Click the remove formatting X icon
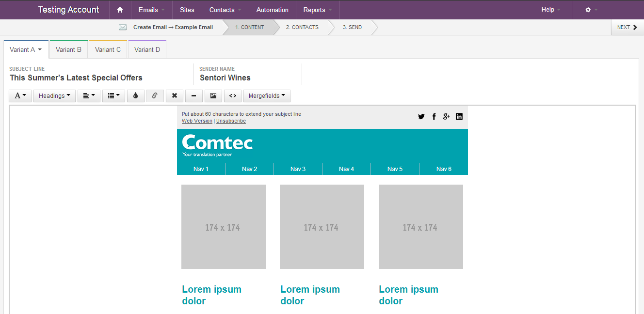 (174, 96)
